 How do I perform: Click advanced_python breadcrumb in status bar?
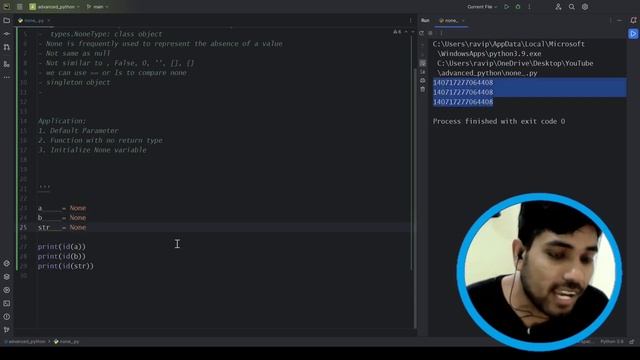coord(25,341)
